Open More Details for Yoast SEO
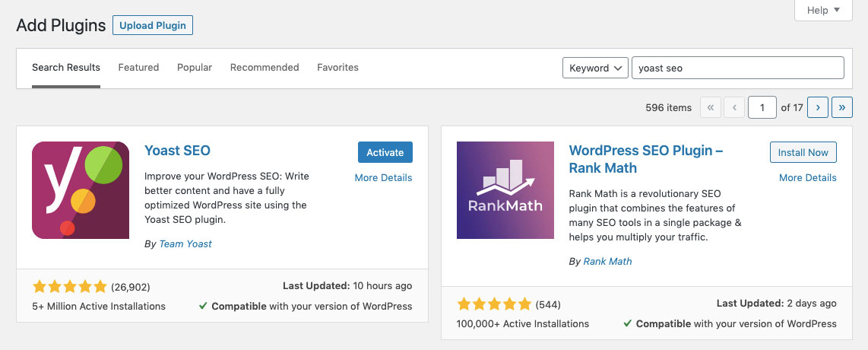Screen dimensions: 868x350 (383, 177)
